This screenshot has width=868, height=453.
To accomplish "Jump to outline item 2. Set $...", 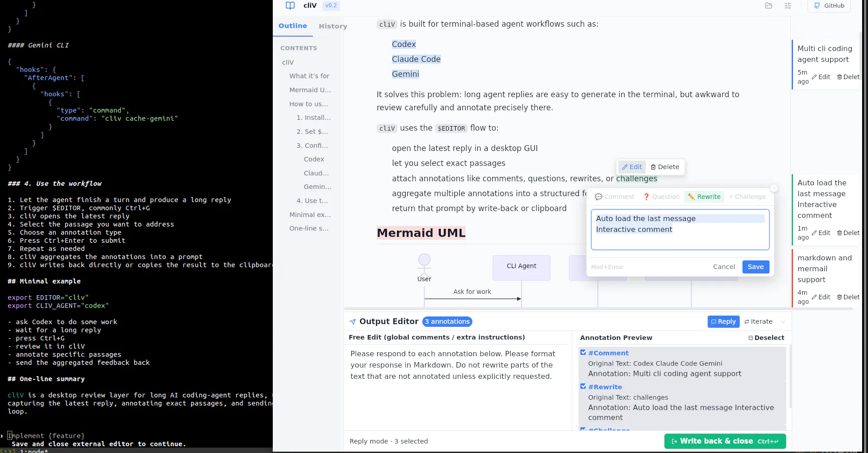I will pyautogui.click(x=312, y=132).
